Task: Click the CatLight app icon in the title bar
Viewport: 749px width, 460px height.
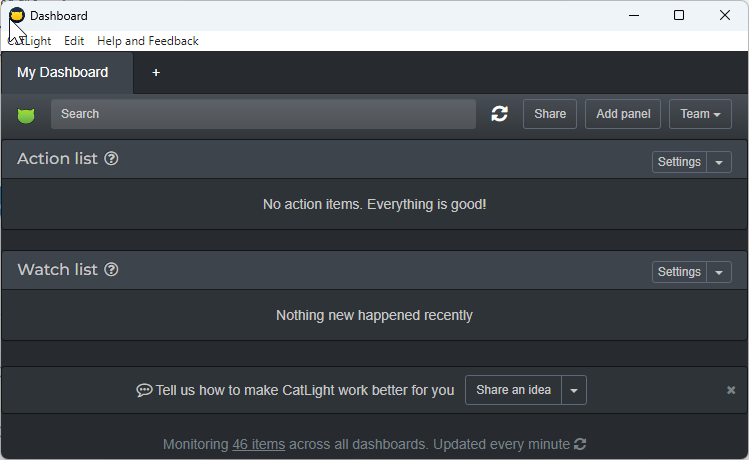Action: point(17,15)
